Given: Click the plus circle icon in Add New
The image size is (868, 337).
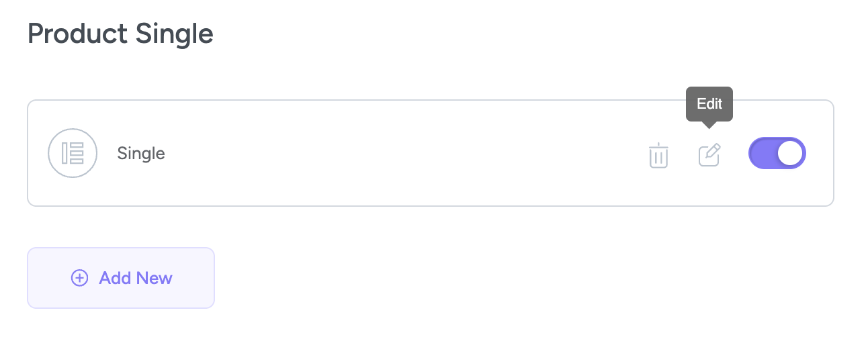Looking at the screenshot, I should coord(80,278).
